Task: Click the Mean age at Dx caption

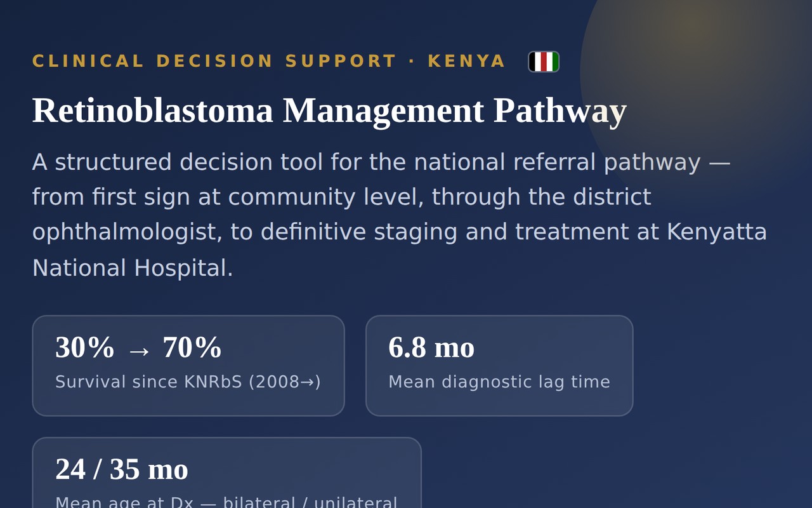Action: pyautogui.click(x=226, y=502)
